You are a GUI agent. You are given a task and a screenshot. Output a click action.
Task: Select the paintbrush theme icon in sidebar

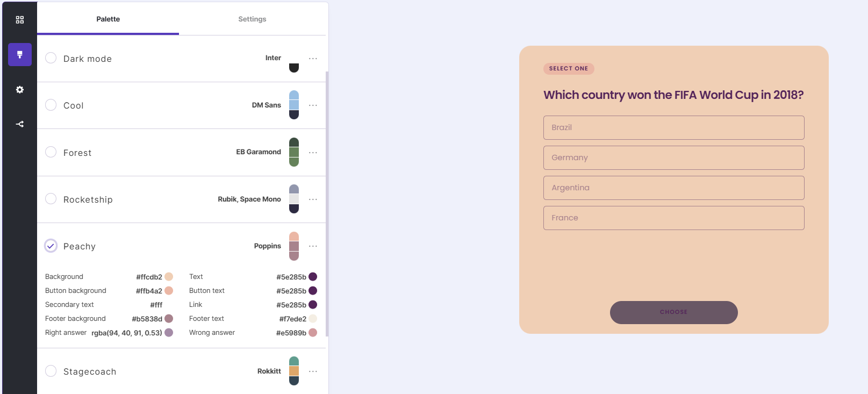point(20,54)
